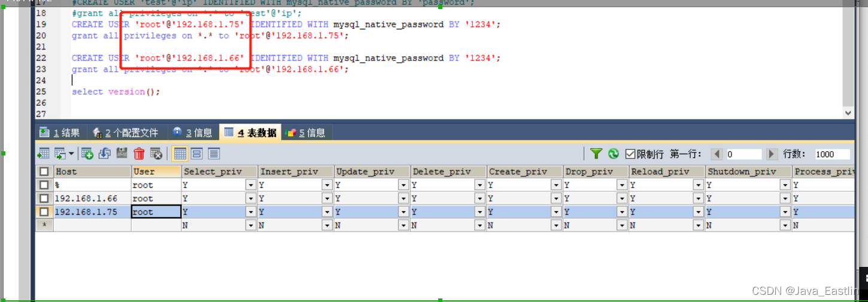
Task: Check the row checkbox for 192.168.1.66
Action: click(44, 199)
